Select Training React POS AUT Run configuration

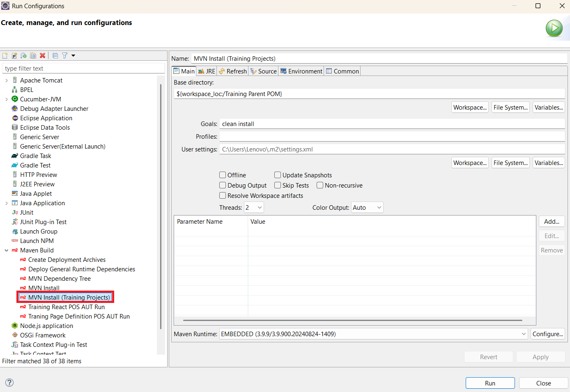[x=67, y=307]
